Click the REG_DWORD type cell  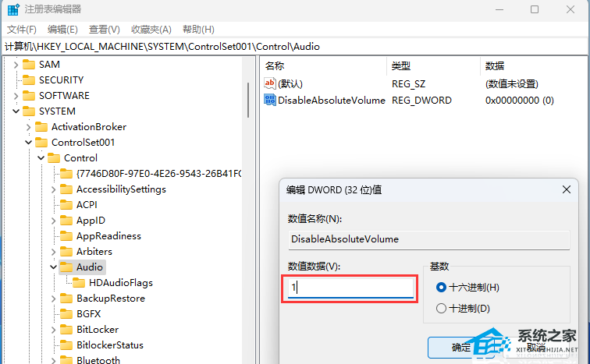tap(421, 101)
